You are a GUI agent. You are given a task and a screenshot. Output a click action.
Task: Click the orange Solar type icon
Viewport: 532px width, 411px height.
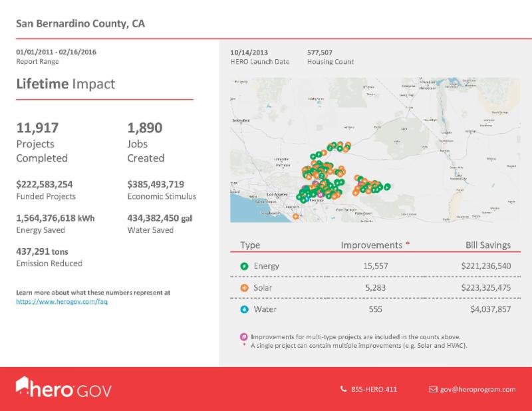pyautogui.click(x=244, y=288)
